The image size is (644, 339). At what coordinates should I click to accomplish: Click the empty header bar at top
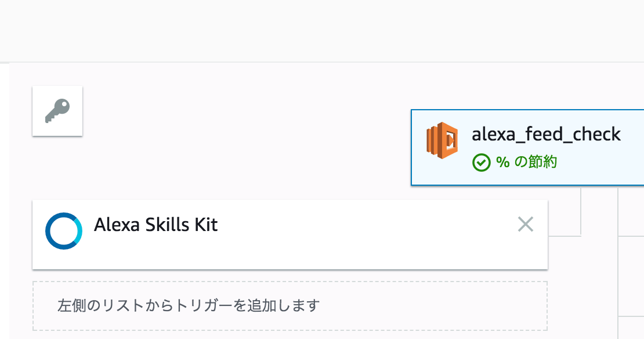(322, 31)
